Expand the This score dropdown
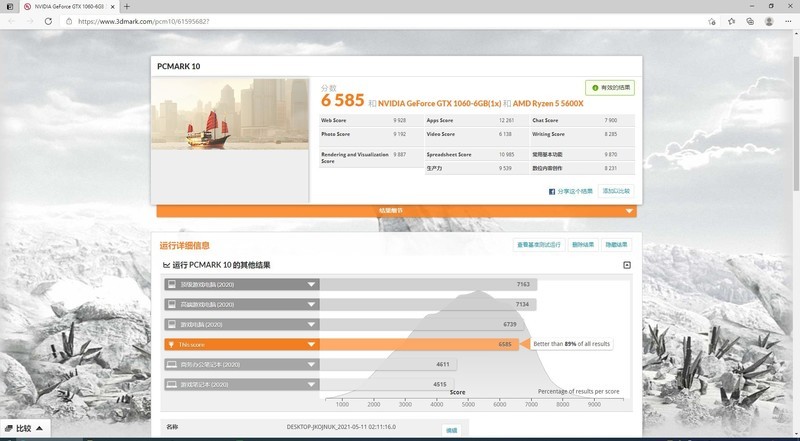Screen dimensions: 800x441 [311, 345]
